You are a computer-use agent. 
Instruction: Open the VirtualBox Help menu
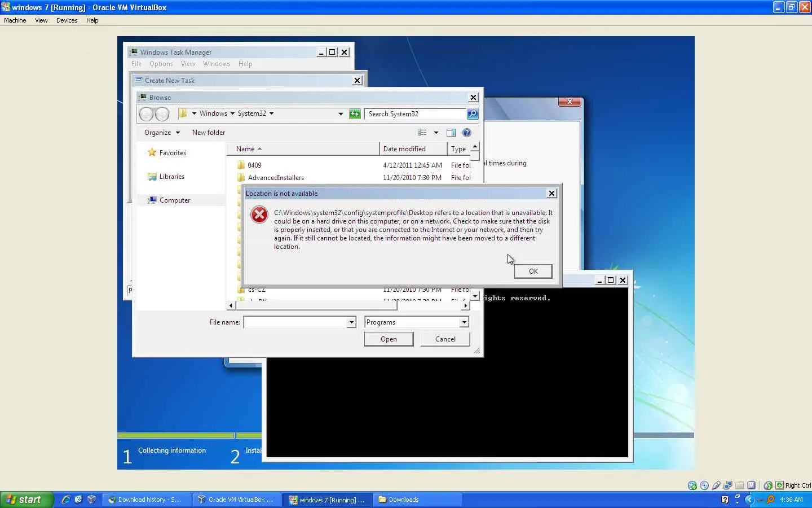[92, 20]
